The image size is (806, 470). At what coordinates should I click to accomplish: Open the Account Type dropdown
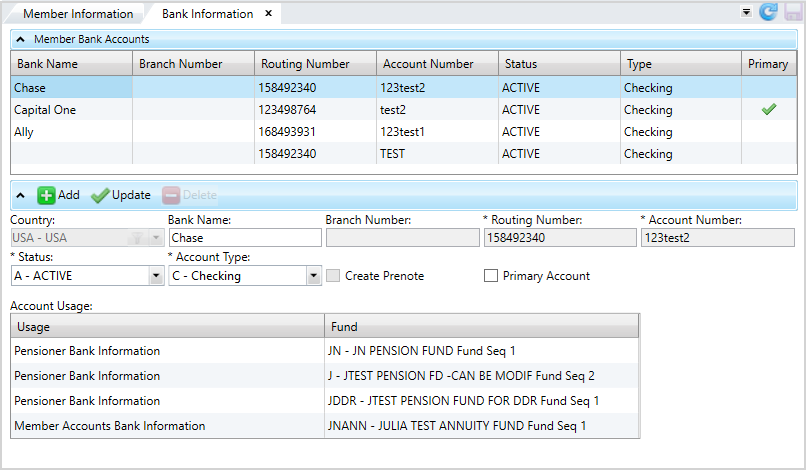[x=313, y=276]
